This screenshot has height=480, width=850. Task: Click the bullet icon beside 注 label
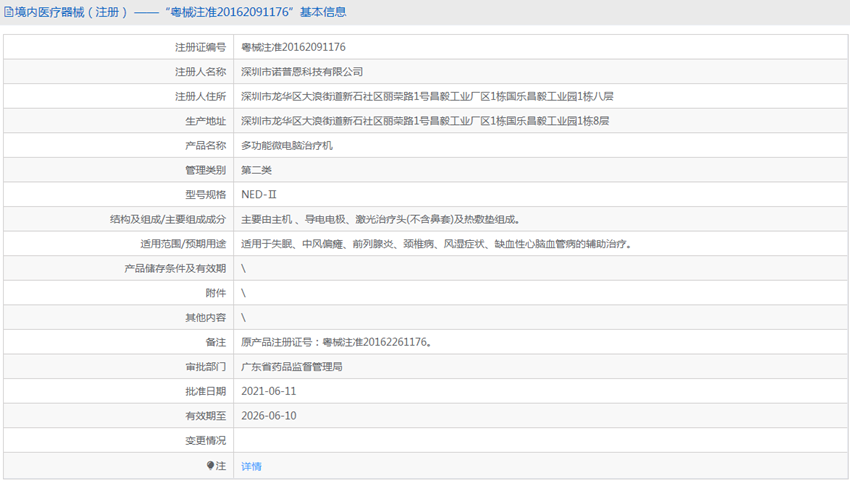210,465
